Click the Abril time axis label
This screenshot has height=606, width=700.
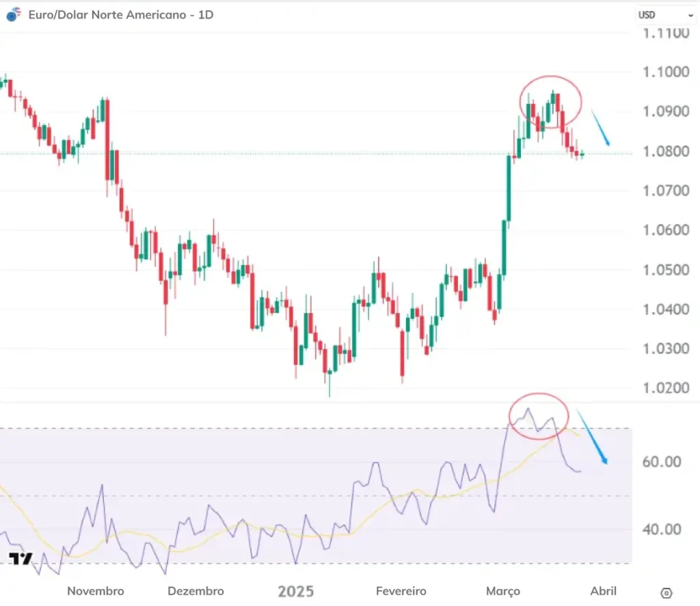(603, 591)
